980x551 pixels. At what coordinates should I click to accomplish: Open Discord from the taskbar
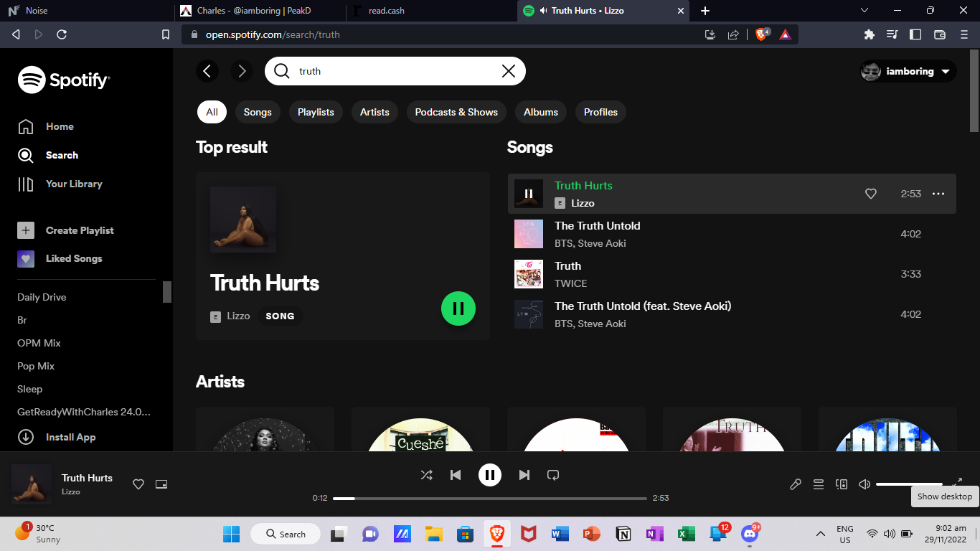point(750,534)
